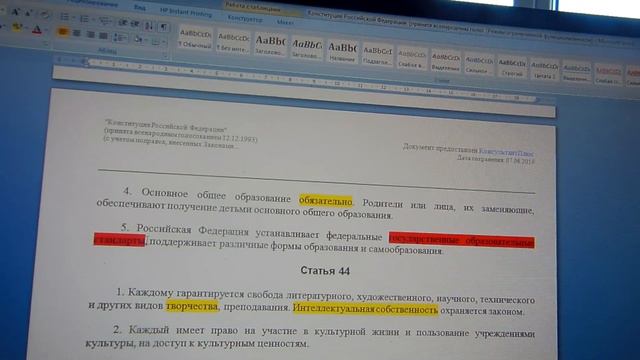Expand the Borders dropdown arrow
The height and width of the screenshot is (360, 640).
pos(164,42)
